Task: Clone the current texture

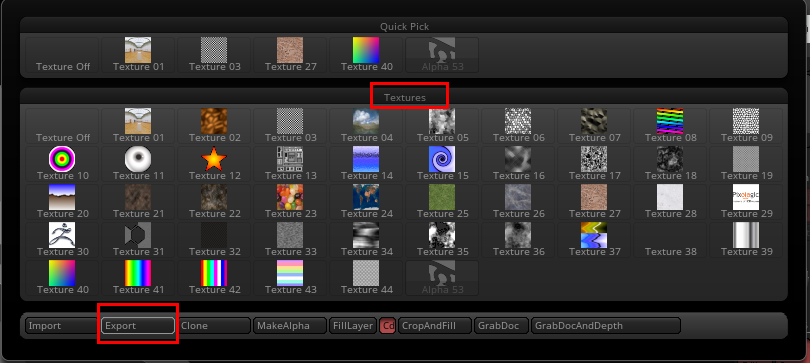Action: (214, 326)
